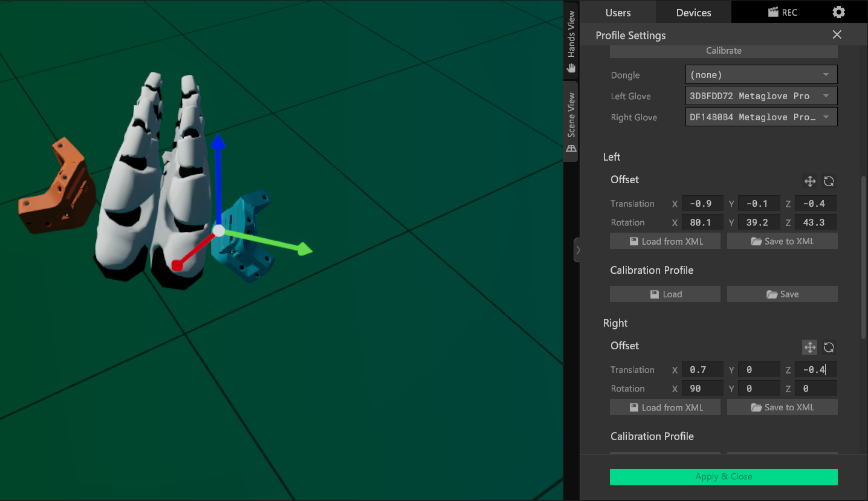Expand the Dongle dropdown
Screen dimensions: 868x501
click(x=761, y=75)
